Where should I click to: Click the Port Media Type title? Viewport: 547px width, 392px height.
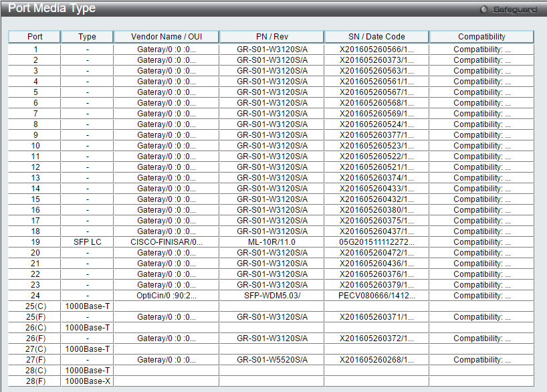[51, 8]
